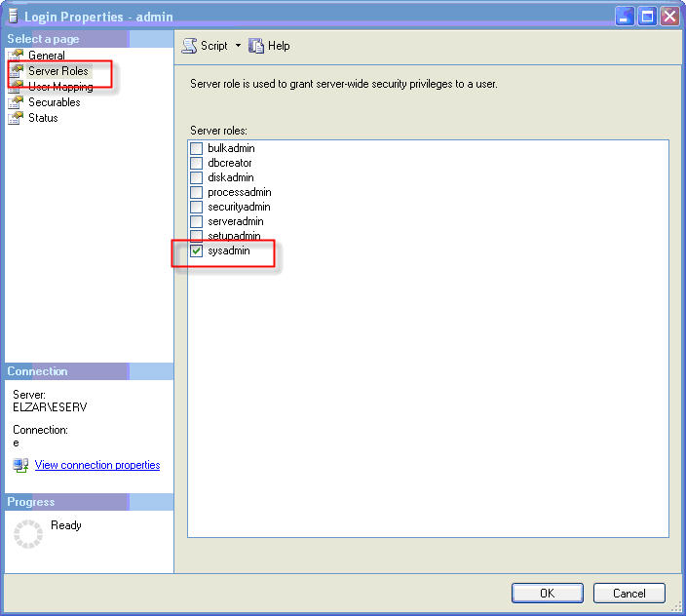Enable the bulkadmin role checkbox
This screenshot has height=616, width=686.
point(197,148)
